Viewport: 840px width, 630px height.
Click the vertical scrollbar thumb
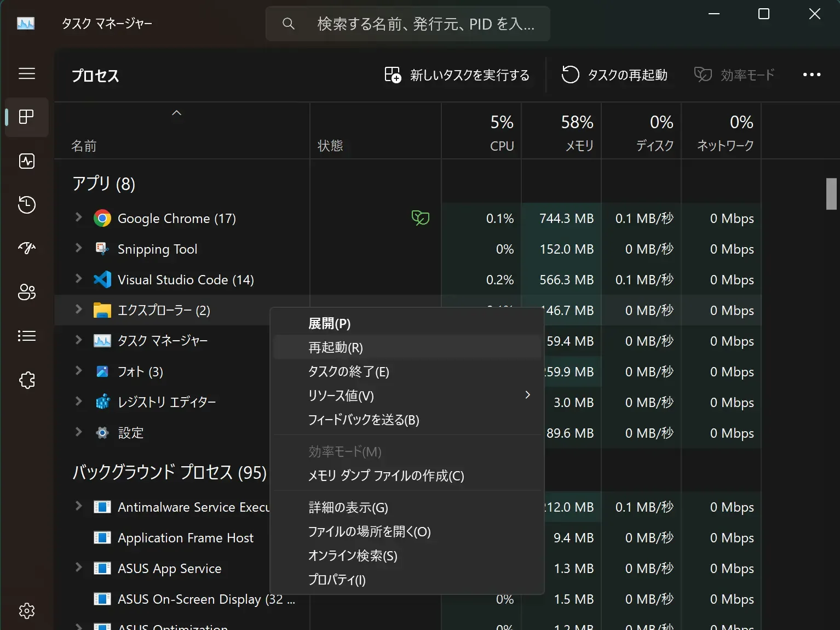[831, 194]
